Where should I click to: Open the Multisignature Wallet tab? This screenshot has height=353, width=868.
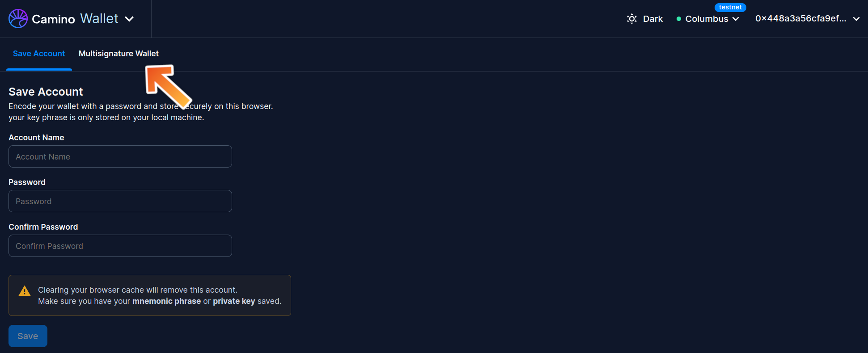coord(119,54)
